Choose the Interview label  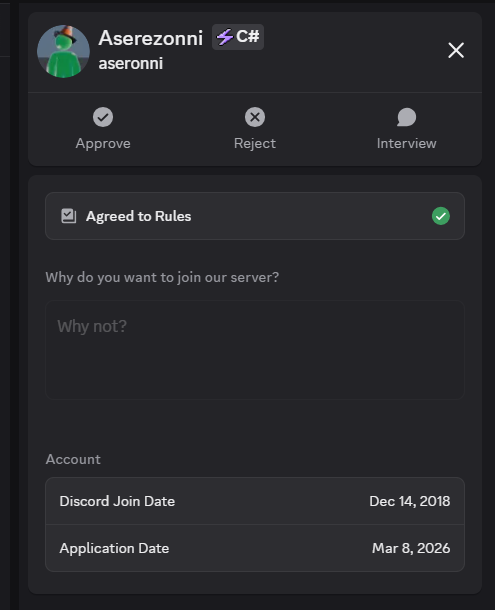pos(406,144)
